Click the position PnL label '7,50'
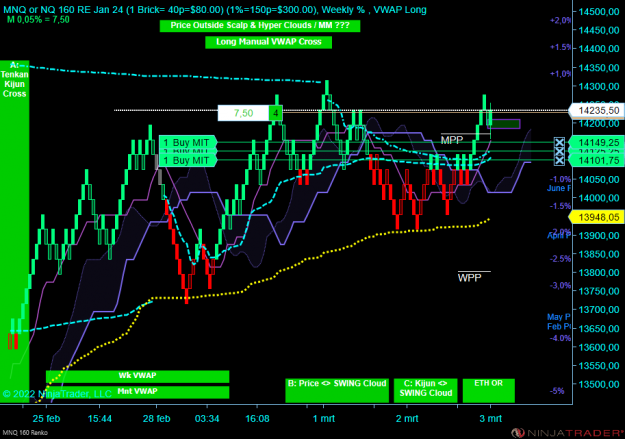Viewport: 625px width, 439px height. pyautogui.click(x=244, y=113)
